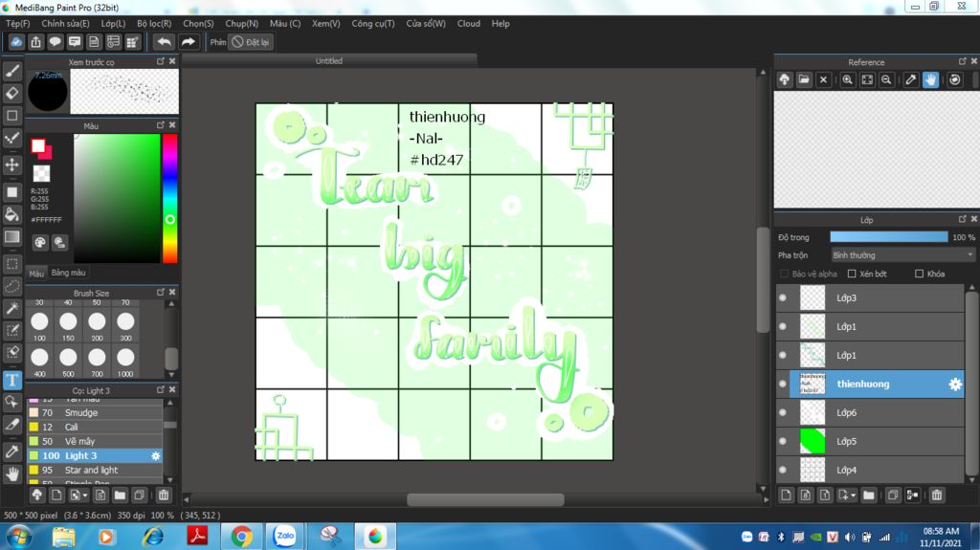Viewport: 980px width, 550px height.
Task: Choose brush size preset 500
Action: [x=68, y=362]
